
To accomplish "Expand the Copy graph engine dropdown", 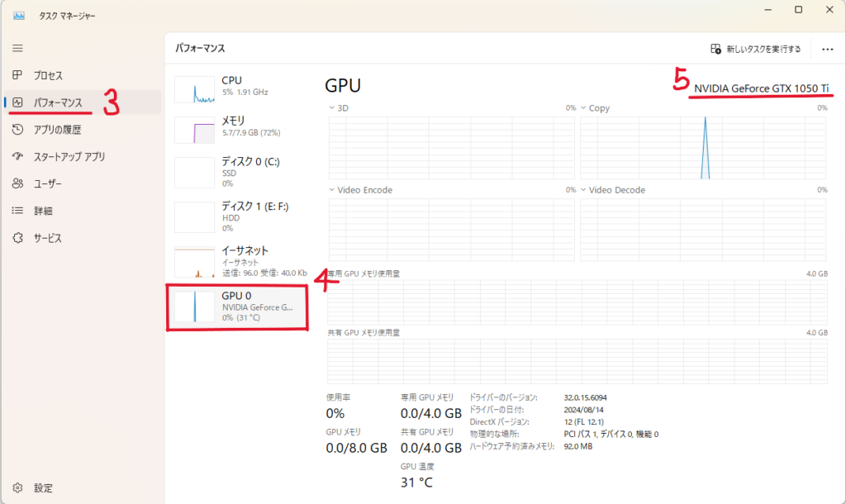I will point(583,108).
